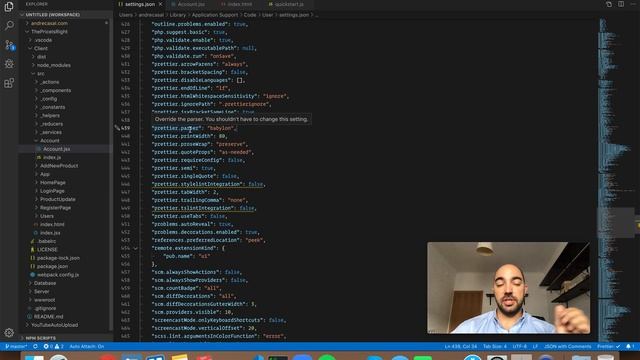Image resolution: width=640 pixels, height=360 pixels.
Task: Open the Source Control view
Action: click(x=9, y=45)
